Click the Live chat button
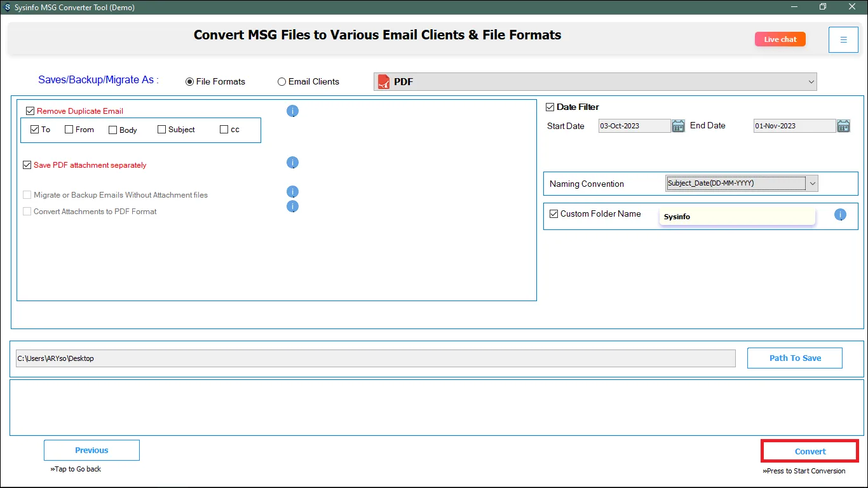Viewport: 868px width, 488px height. coord(780,39)
